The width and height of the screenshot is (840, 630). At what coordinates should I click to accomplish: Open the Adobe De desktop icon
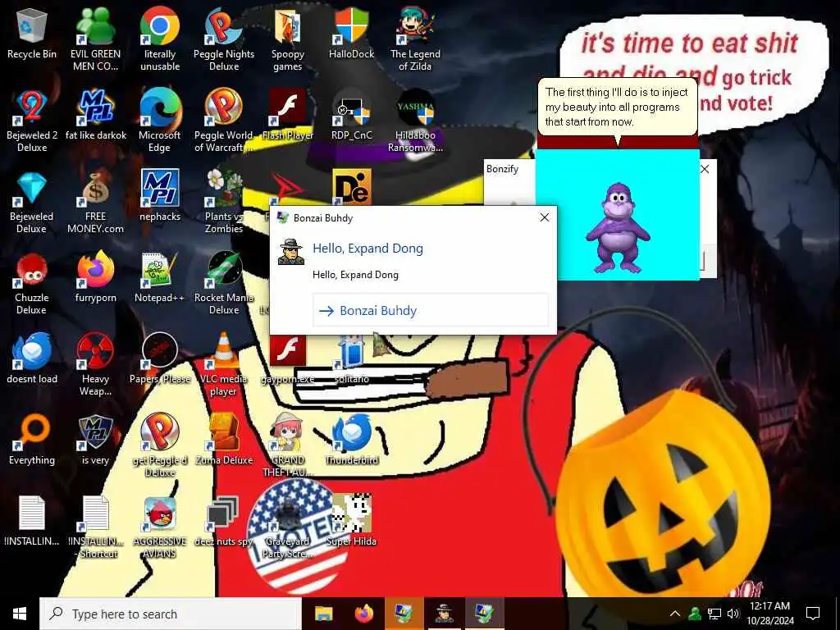point(352,186)
